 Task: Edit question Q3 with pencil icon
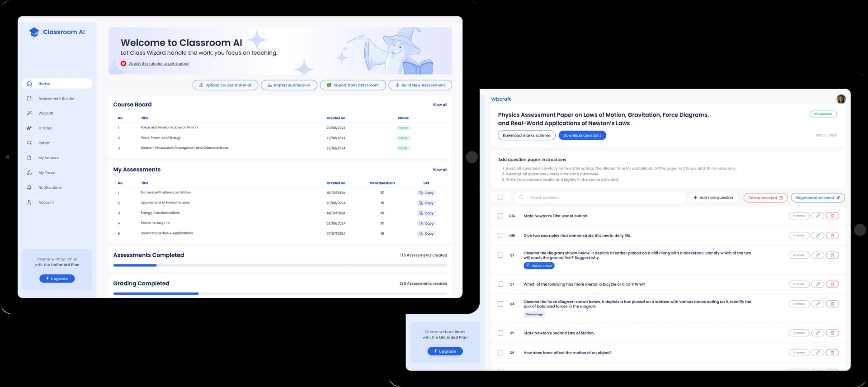point(818,284)
